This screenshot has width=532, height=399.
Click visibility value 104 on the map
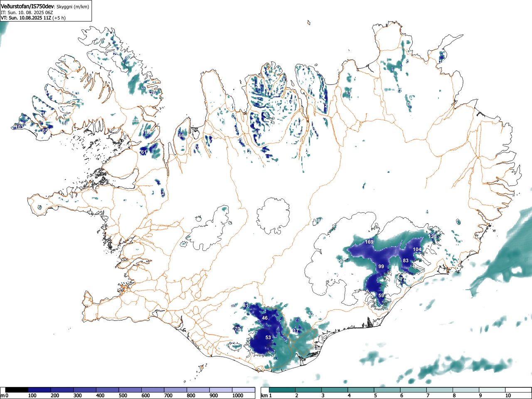coord(417,249)
